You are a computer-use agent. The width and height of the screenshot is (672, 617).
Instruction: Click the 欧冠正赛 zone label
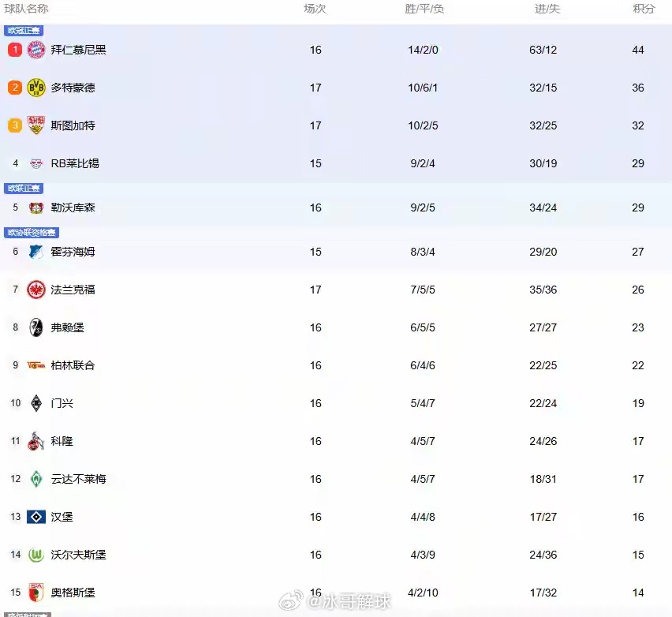coord(24,30)
